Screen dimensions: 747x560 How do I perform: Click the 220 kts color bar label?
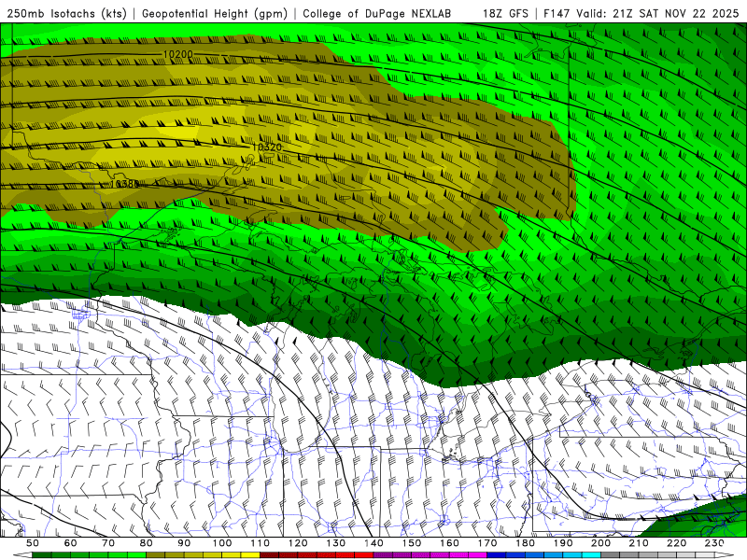tap(676, 543)
